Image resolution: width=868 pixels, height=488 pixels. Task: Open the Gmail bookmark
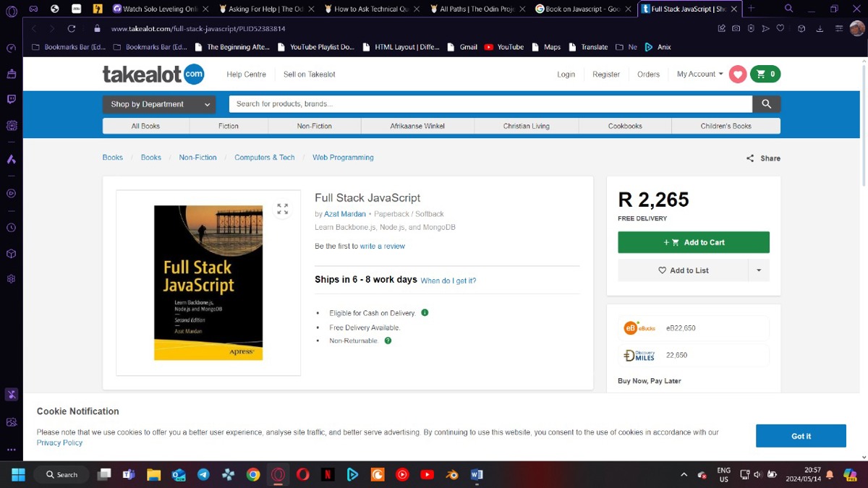[x=463, y=47]
